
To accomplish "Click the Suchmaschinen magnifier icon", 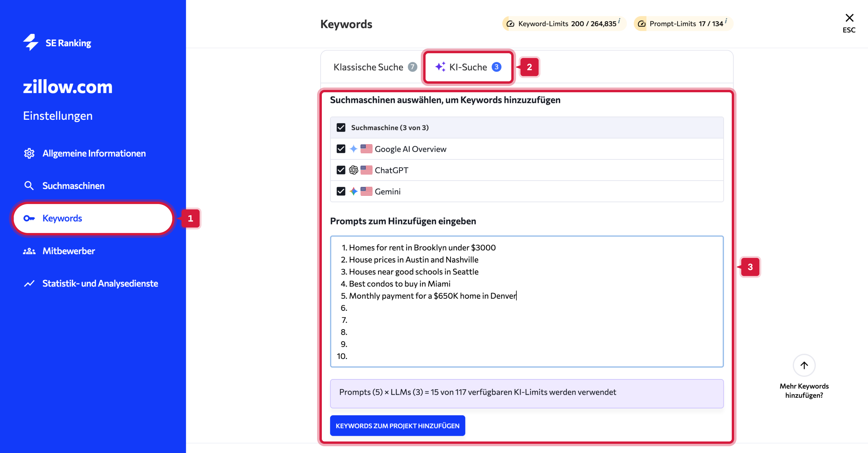I will click(x=29, y=186).
